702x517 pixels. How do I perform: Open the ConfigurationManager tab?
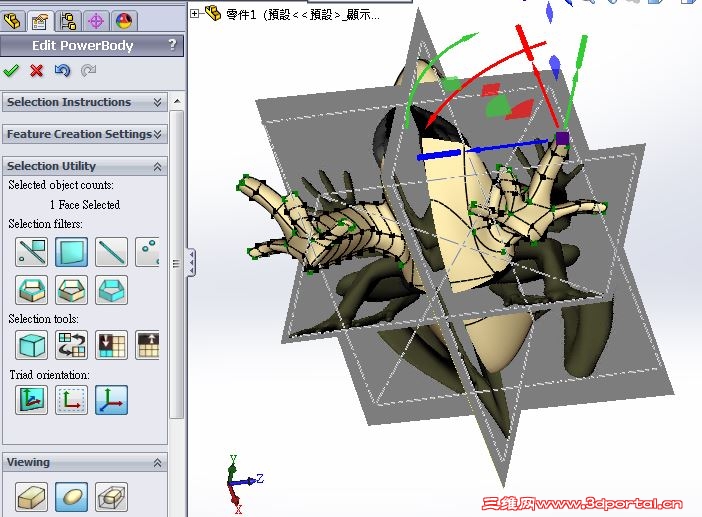tap(68, 21)
